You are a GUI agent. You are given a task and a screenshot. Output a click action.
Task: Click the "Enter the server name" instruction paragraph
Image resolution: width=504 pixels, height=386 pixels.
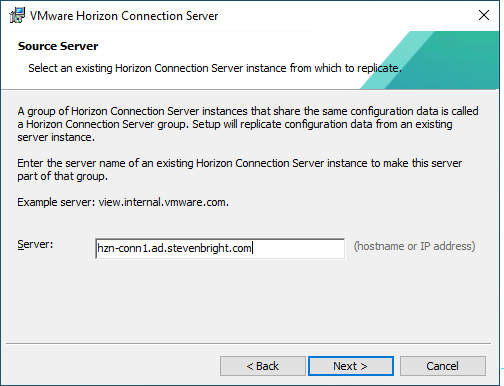pos(240,169)
